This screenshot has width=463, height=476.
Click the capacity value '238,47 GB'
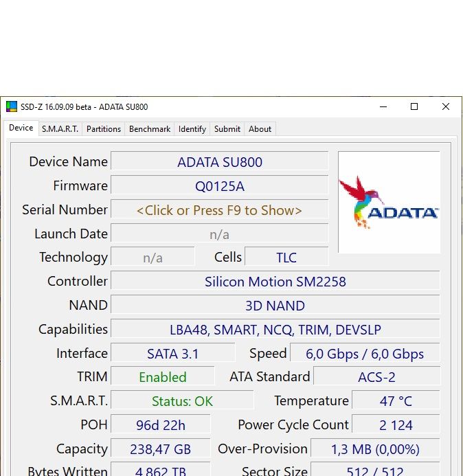click(160, 449)
